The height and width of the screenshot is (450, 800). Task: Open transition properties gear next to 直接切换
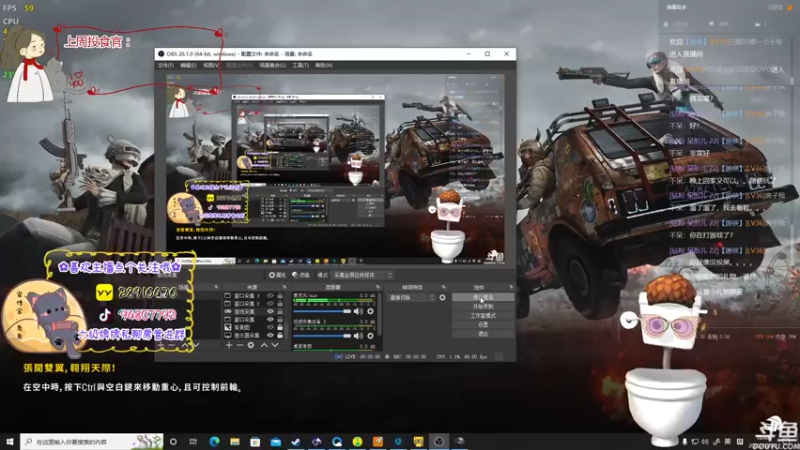click(x=442, y=297)
